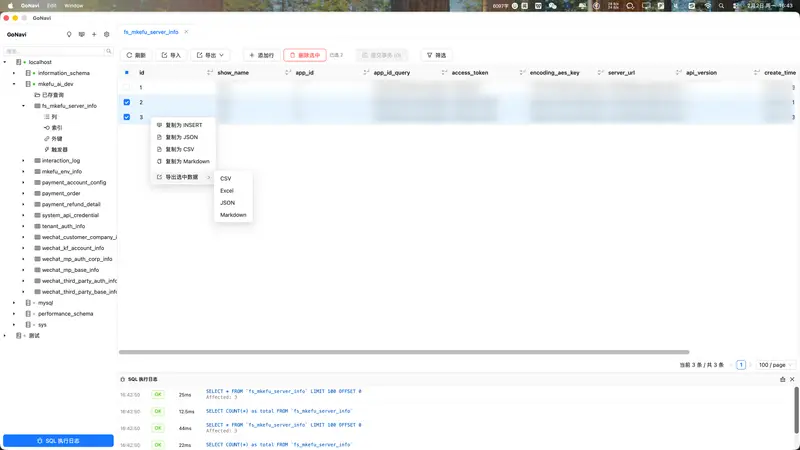
Task: Close the SQL execution log panel
Action: pyautogui.click(x=793, y=379)
